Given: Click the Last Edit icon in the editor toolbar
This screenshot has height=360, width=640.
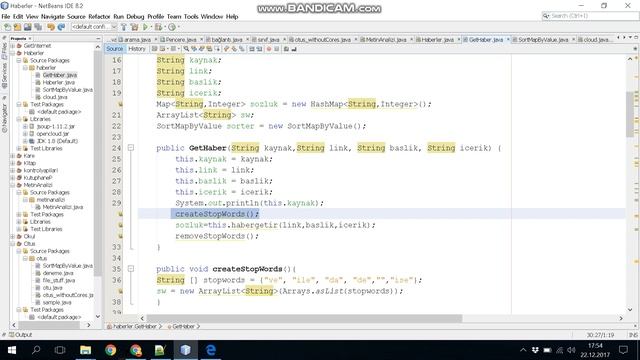Looking at the screenshot, I should click(155, 49).
